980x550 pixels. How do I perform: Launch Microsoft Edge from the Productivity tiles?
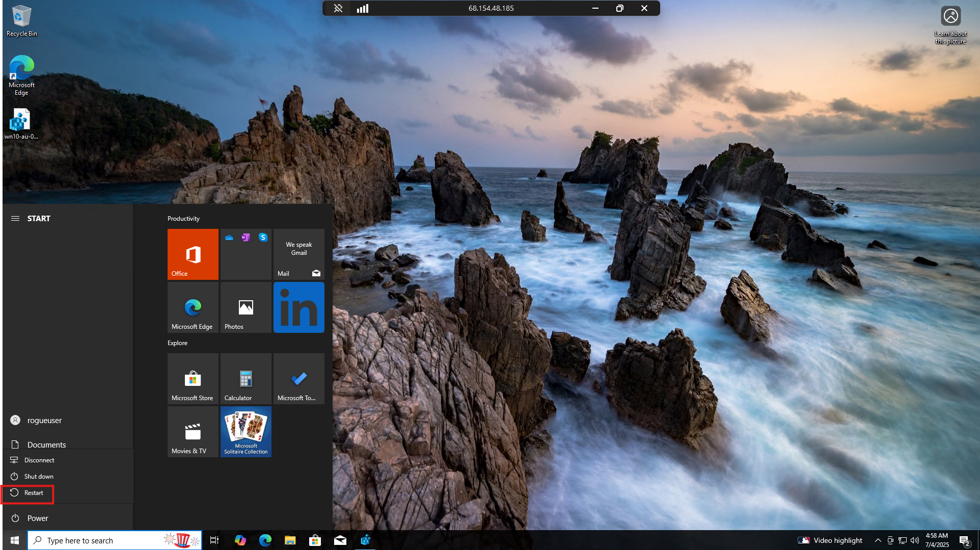[193, 307]
